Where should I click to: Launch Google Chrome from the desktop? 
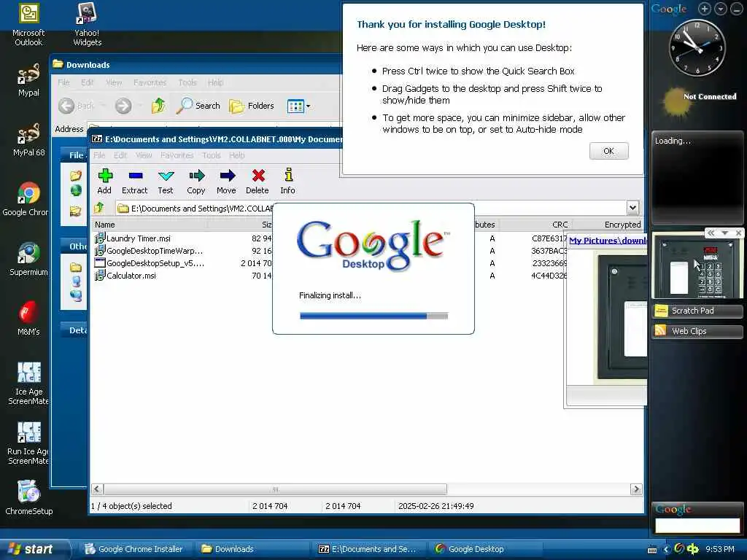[27, 199]
